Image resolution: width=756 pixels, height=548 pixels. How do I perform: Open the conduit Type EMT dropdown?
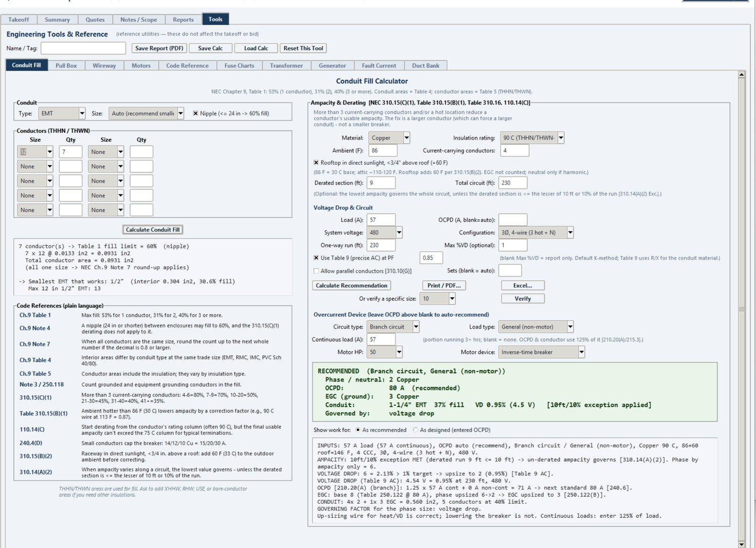(61, 113)
